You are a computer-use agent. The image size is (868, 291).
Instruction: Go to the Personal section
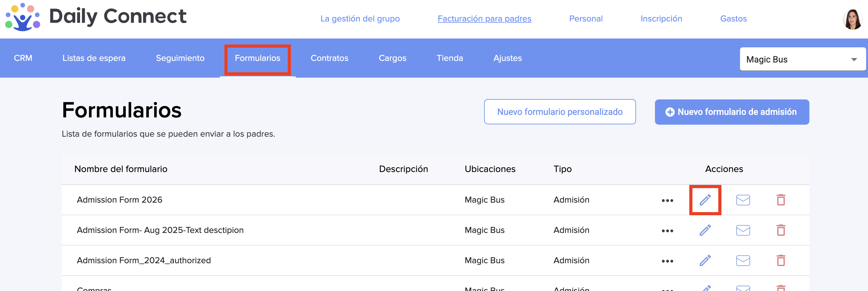pos(586,19)
